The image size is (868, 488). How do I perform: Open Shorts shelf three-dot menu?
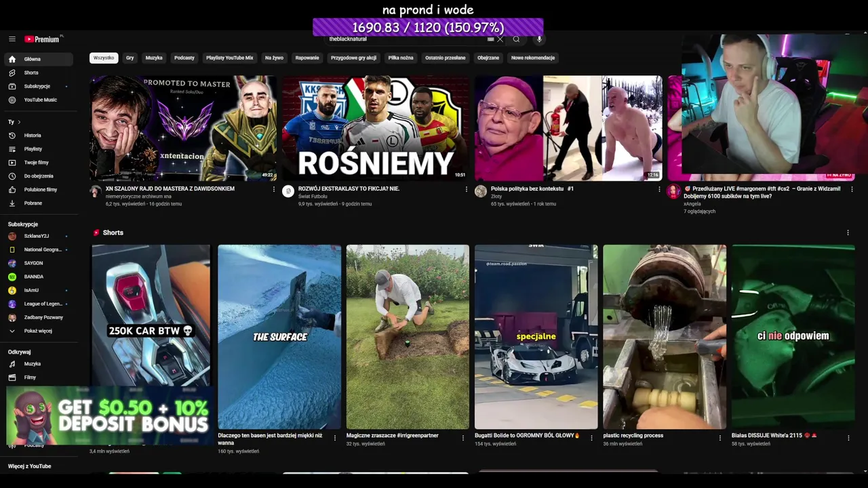(x=848, y=232)
